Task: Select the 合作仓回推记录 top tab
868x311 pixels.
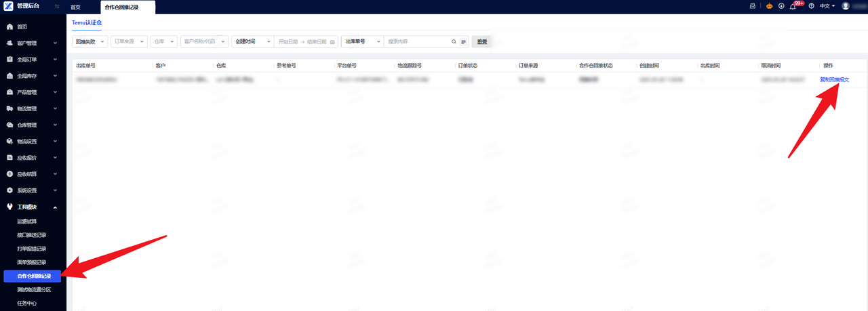Action: click(x=127, y=7)
